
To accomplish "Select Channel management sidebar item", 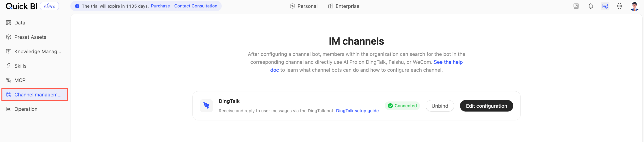I will (35, 95).
